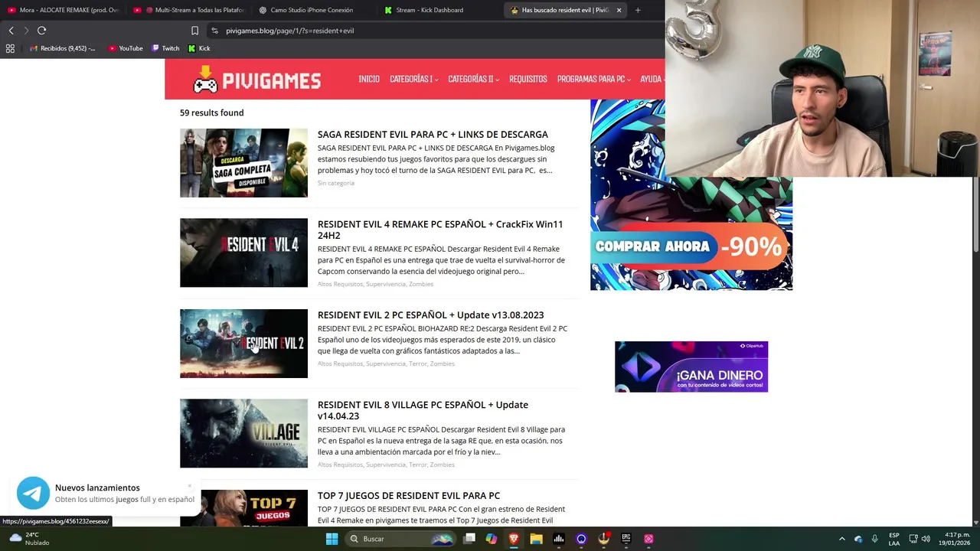Open site settings icon beside the URL
Viewport: 980px width, 551px height.
[x=215, y=31]
